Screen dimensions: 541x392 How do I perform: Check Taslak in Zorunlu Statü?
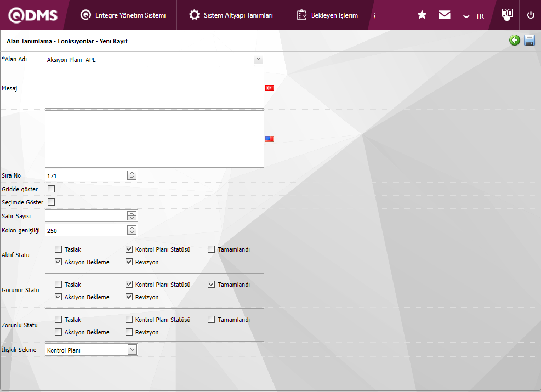(59, 320)
